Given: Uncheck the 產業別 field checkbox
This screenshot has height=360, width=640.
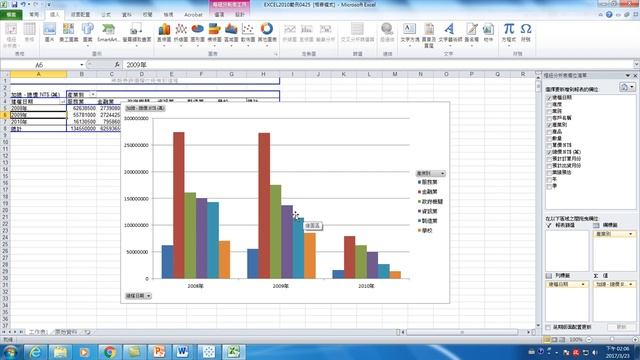Looking at the screenshot, I should (549, 125).
